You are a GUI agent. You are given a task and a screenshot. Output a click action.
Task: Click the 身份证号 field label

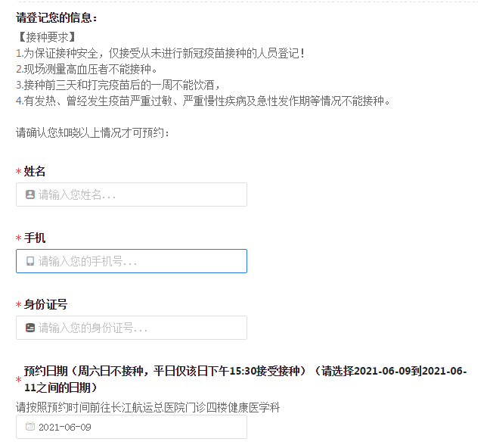(x=45, y=304)
